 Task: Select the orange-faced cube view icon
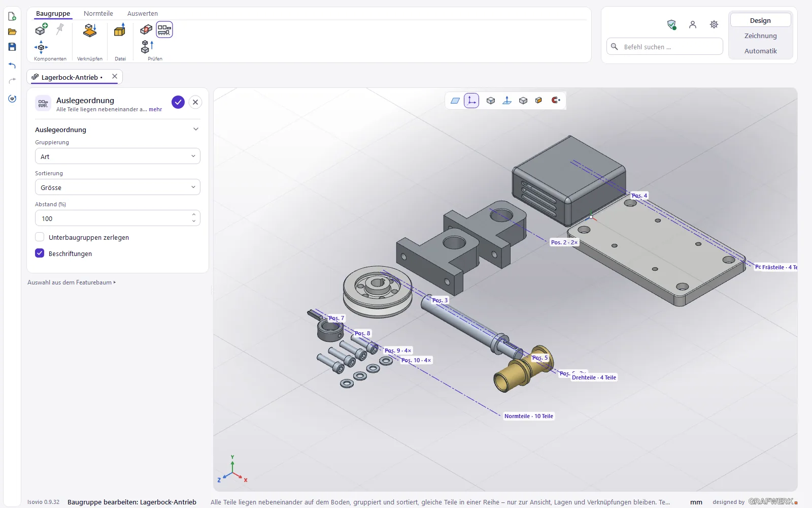tap(539, 100)
